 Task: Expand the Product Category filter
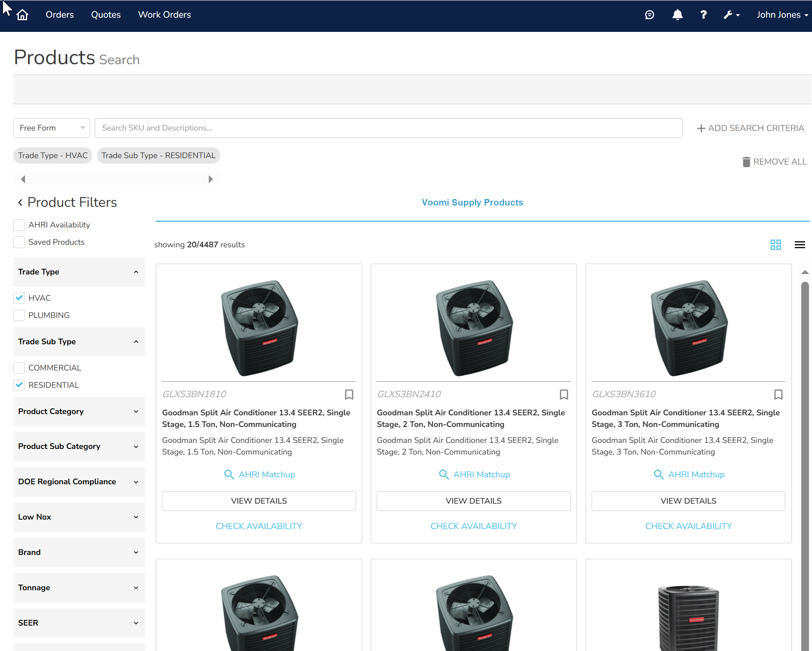(79, 411)
